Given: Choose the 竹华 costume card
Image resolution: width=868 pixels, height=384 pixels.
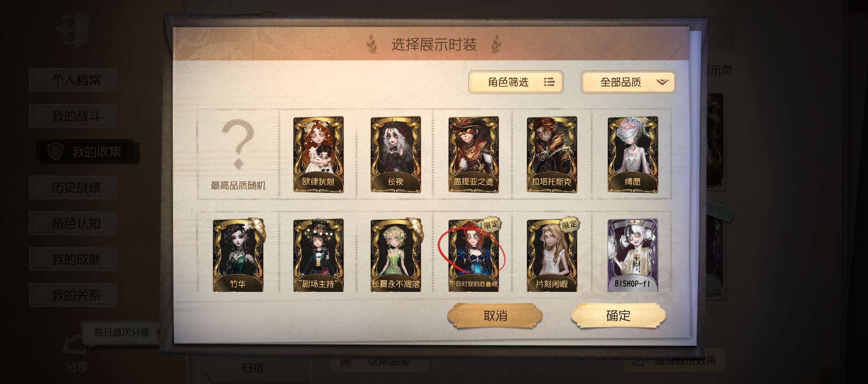Looking at the screenshot, I should click(238, 255).
